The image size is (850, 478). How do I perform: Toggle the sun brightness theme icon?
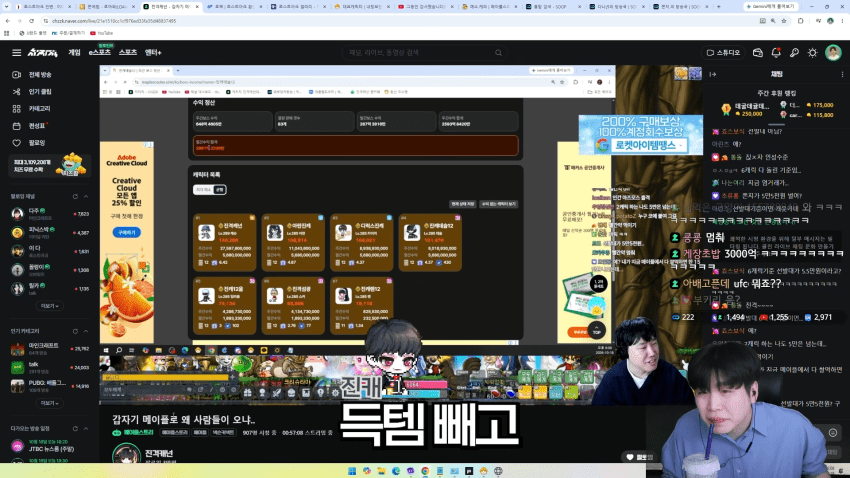(812, 53)
